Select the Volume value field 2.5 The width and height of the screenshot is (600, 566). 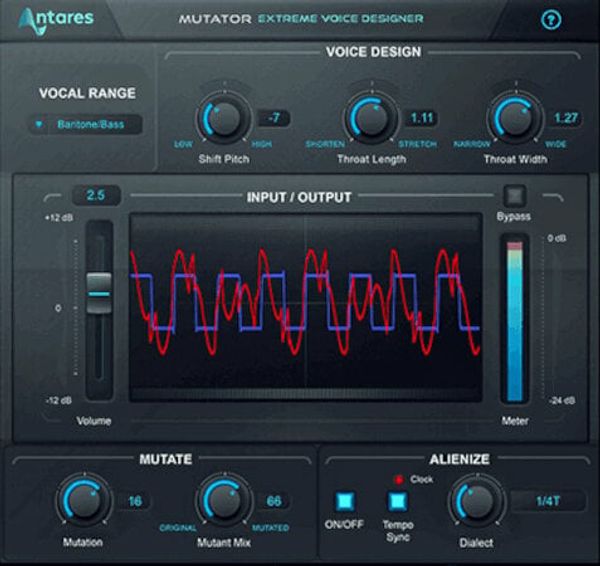(x=96, y=195)
